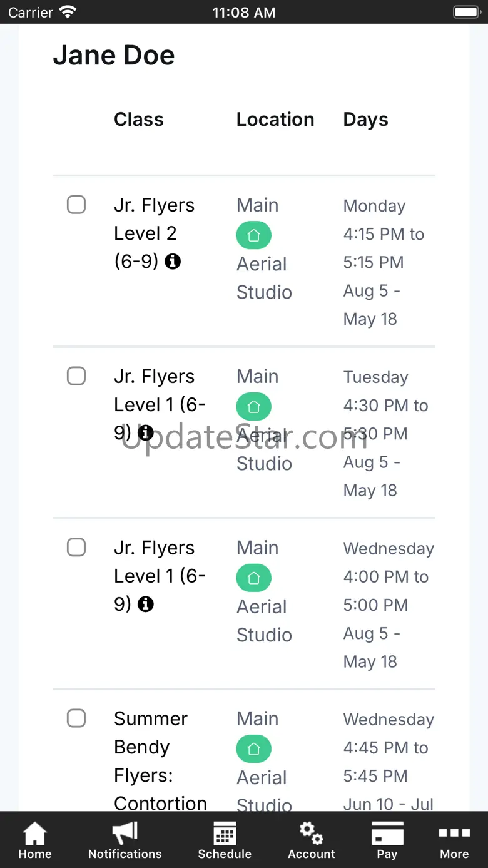Show info for Tuesday Jr. Flyers Level 1
The width and height of the screenshot is (488, 868).
coord(146,432)
